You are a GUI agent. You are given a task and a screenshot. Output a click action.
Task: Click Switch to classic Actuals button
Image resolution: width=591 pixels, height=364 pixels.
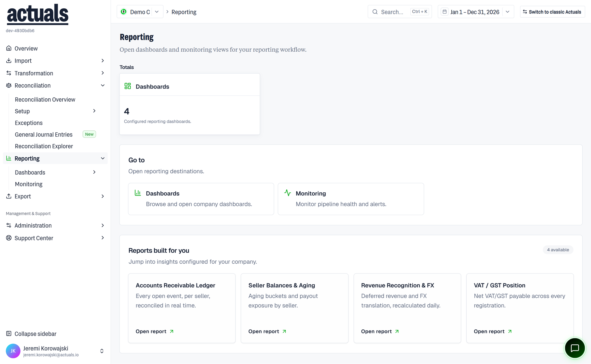[x=552, y=12]
